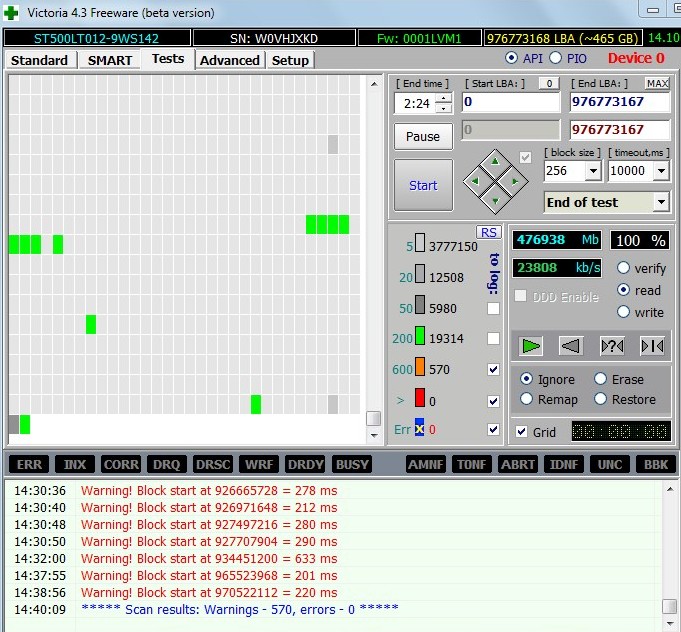
Task: Open the Advanced tab
Action: click(229, 60)
